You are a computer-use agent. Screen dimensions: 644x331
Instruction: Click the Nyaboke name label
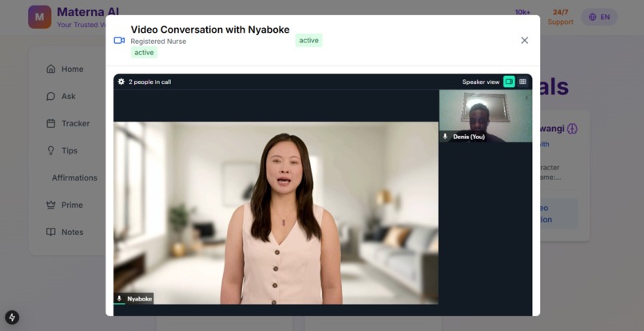point(140,299)
